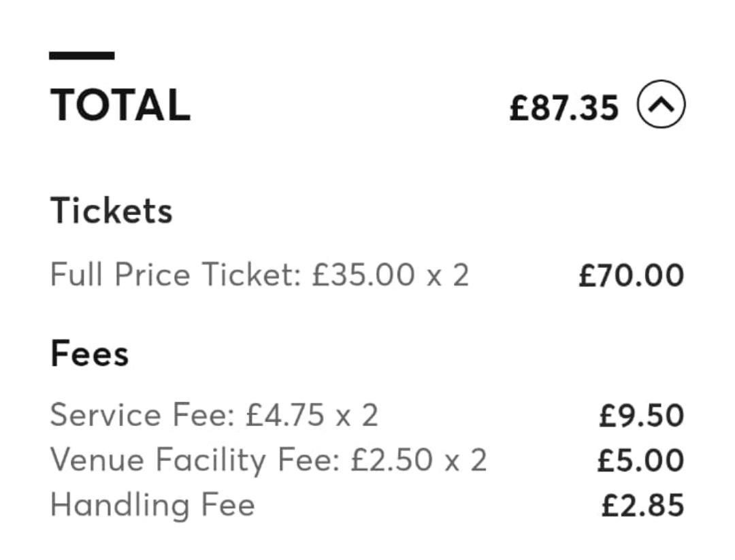
Task: Click the 'x 2' service fee quantity
Action: click(359, 415)
